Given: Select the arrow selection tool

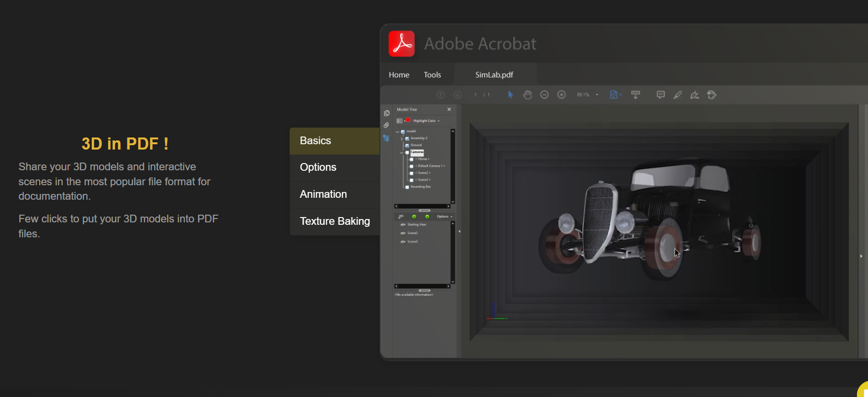Looking at the screenshot, I should tap(510, 95).
